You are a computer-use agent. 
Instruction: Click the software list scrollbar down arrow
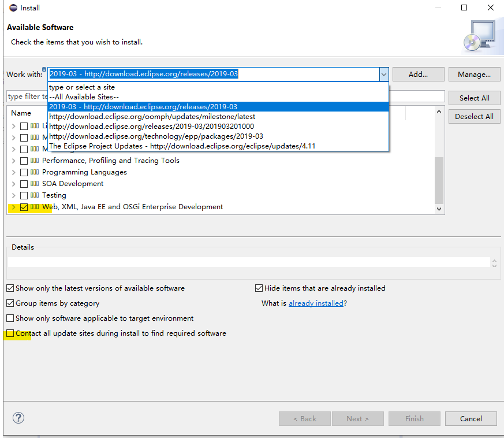439,209
